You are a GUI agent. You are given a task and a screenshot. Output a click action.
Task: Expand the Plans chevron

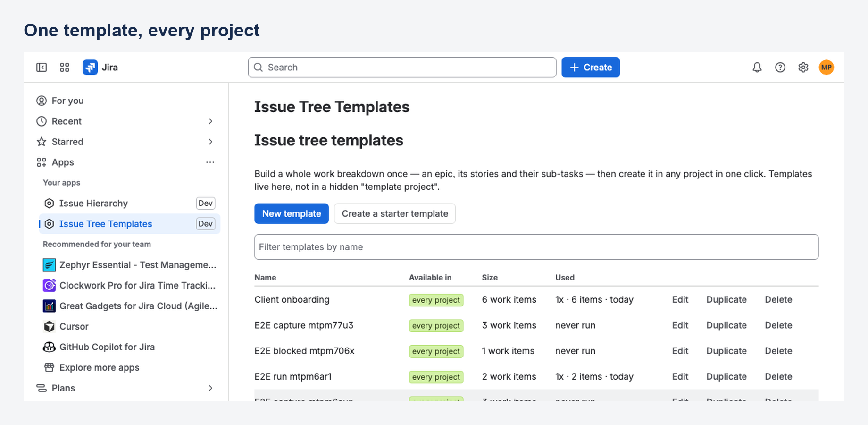[x=210, y=388]
